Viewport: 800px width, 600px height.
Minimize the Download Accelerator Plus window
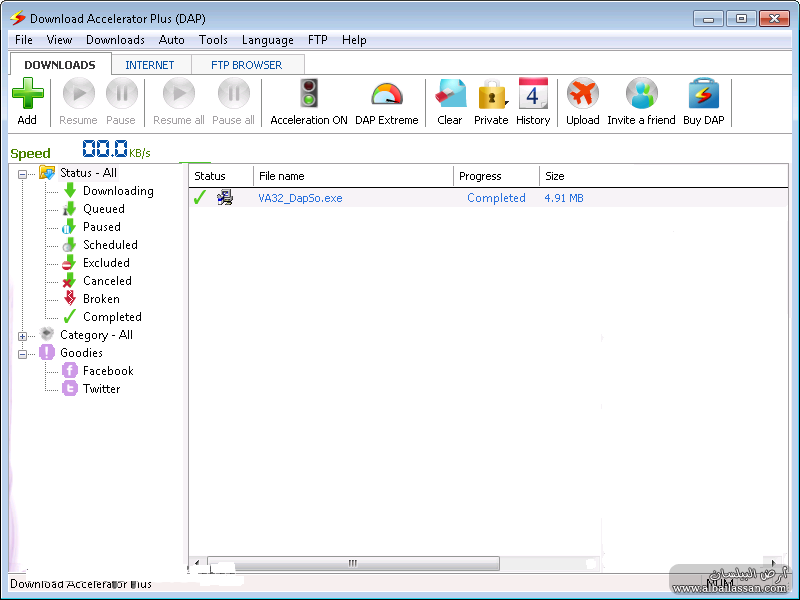click(x=708, y=19)
